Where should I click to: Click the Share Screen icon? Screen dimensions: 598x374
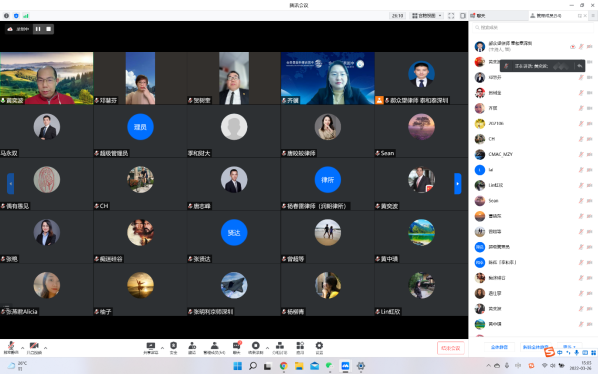(151, 347)
